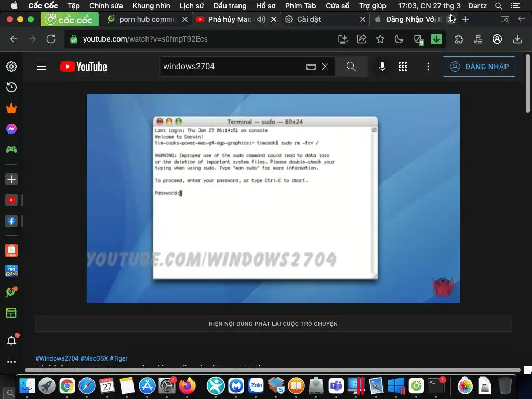
Task: Open the Phím Tab menu
Action: tap(300, 6)
